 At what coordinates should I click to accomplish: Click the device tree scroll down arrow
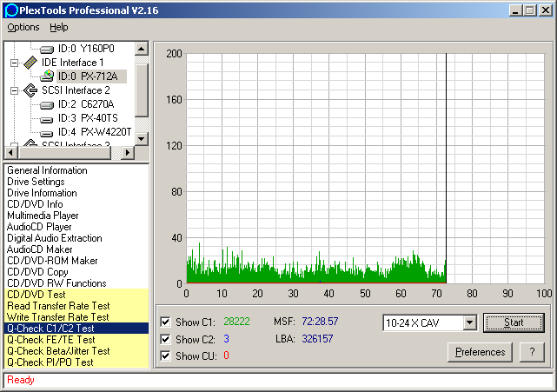tap(142, 138)
